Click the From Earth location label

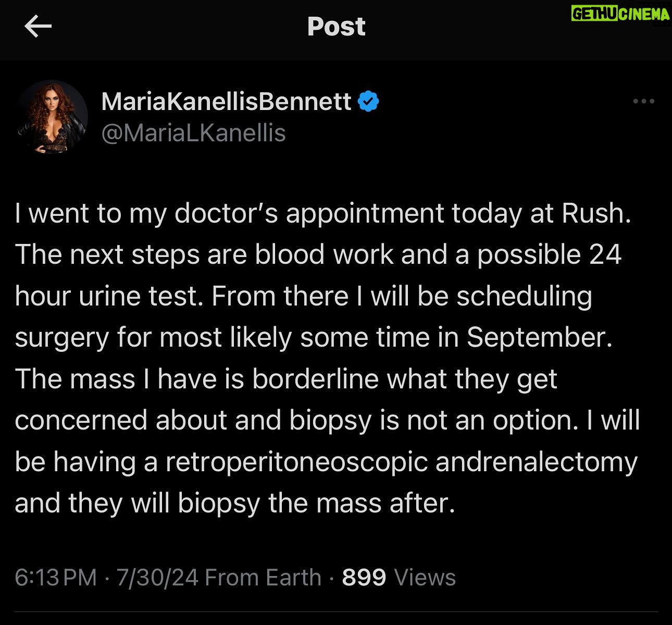pos(263,578)
